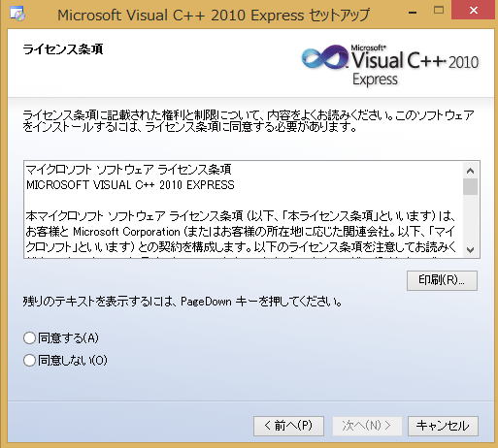Select the 同意する(A) radio button
This screenshot has height=448, width=498.
[x=29, y=338]
